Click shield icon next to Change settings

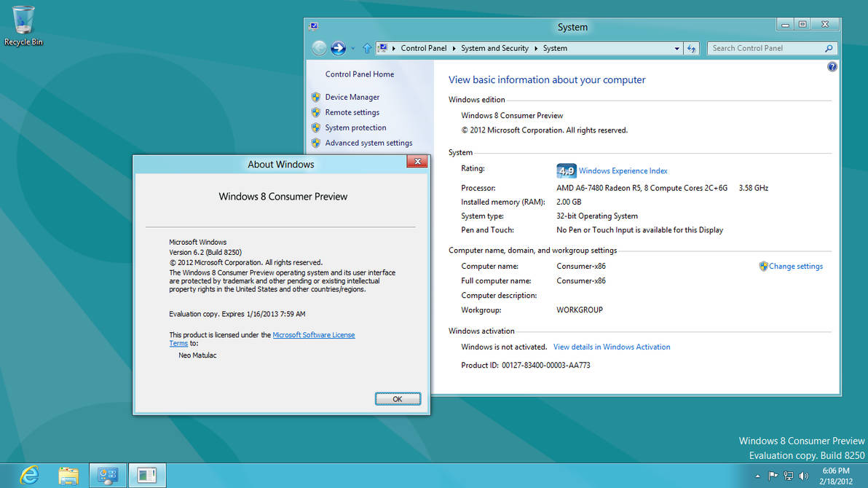click(763, 267)
